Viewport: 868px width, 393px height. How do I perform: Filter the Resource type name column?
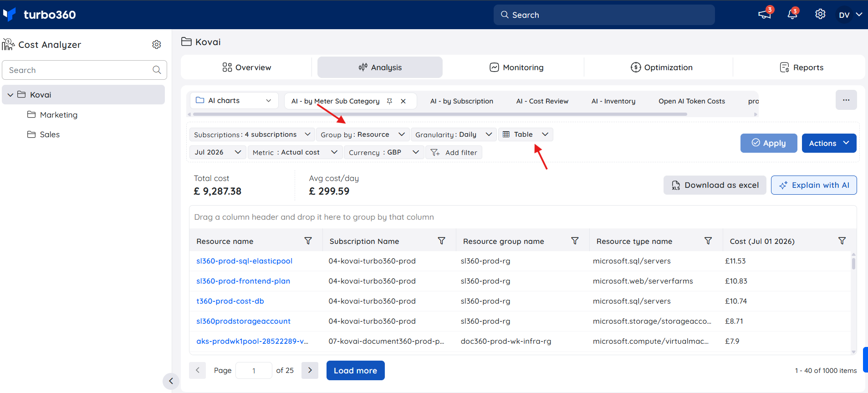coord(708,241)
